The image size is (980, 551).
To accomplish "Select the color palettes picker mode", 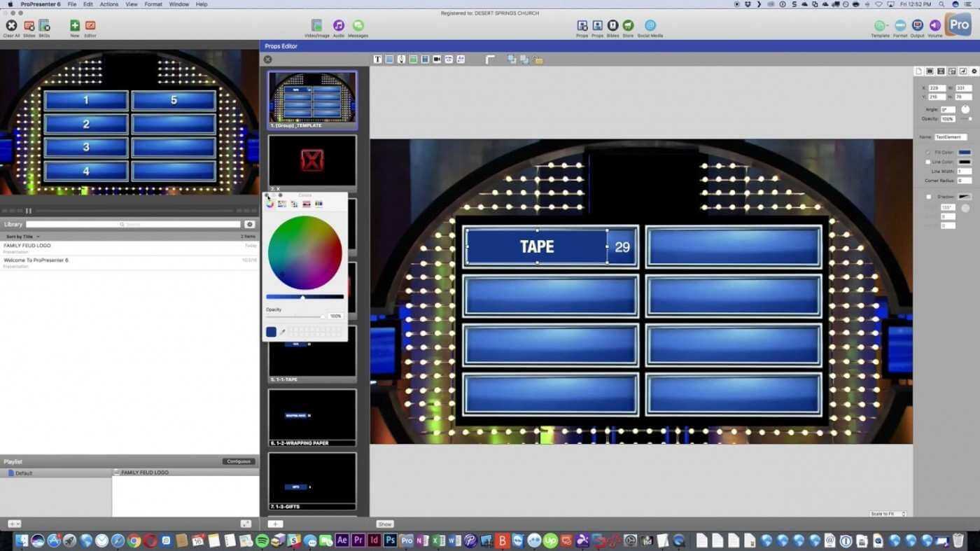I will pyautogui.click(x=294, y=204).
